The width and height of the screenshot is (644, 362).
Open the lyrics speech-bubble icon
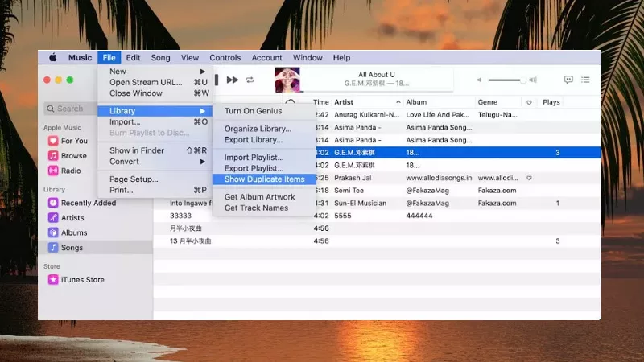click(x=568, y=80)
